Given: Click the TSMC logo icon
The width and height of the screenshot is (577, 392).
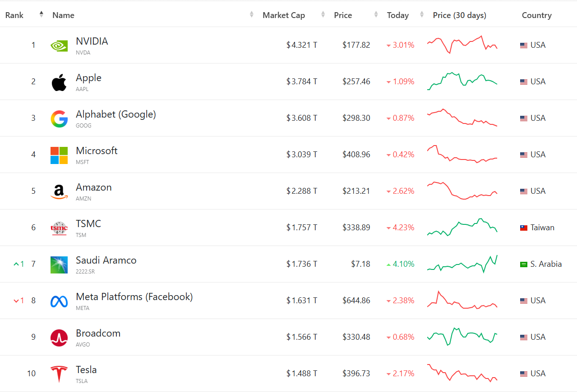Looking at the screenshot, I should click(59, 228).
